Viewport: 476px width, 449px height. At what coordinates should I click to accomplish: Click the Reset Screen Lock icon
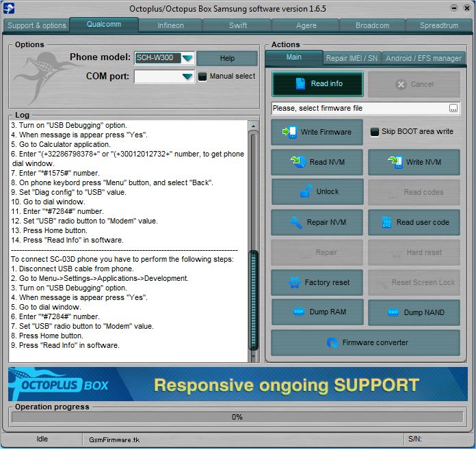click(x=383, y=284)
